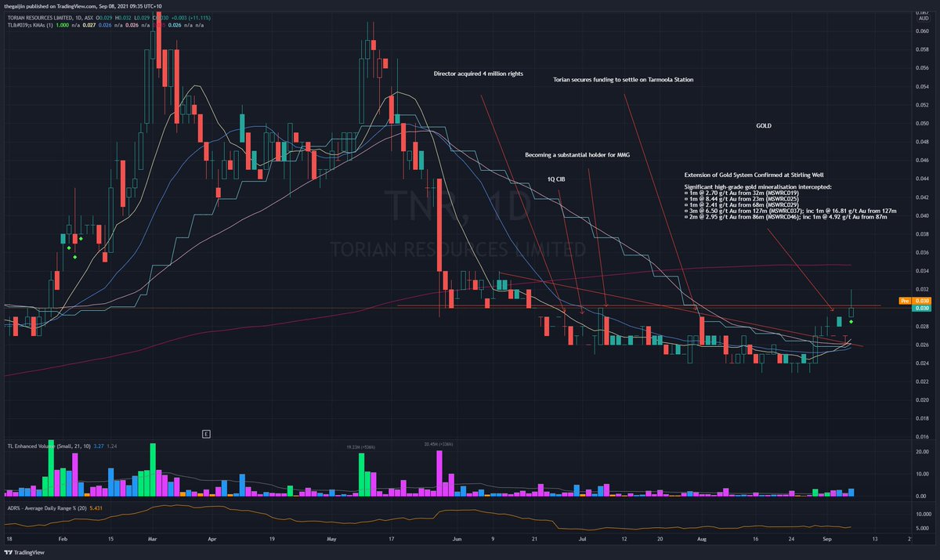Image resolution: width=940 pixels, height=560 pixels.
Task: Click the 0.060 level on the price axis
Action: pyautogui.click(x=920, y=31)
